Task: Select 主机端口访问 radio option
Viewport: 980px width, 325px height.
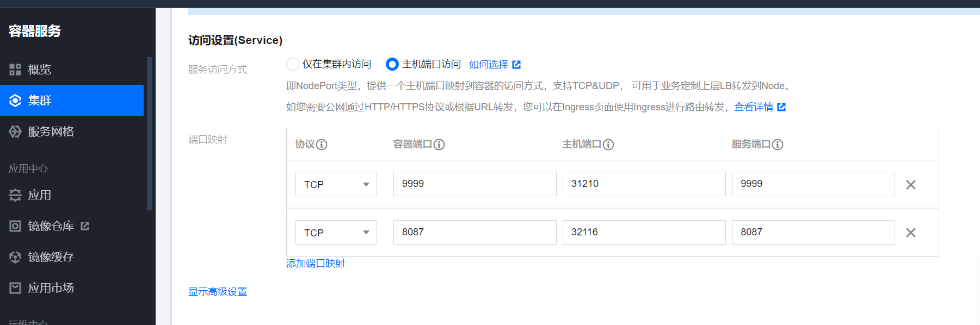Action: [392, 64]
